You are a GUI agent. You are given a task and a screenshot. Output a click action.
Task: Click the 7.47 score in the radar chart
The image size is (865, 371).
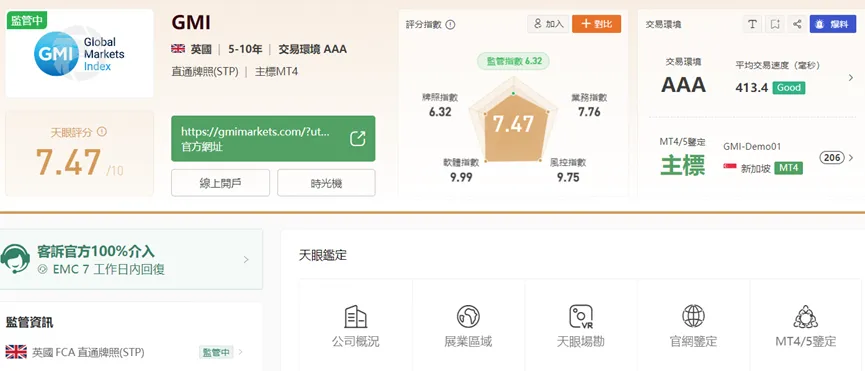pos(513,125)
